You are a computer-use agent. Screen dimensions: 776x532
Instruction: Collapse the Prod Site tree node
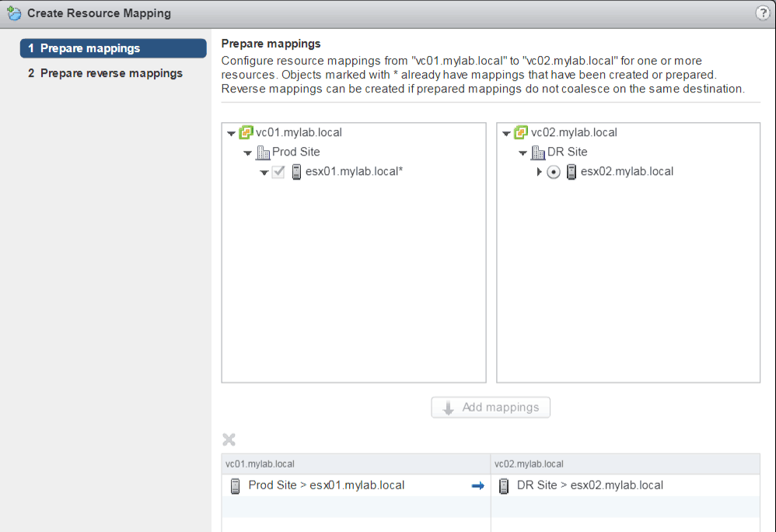click(248, 152)
